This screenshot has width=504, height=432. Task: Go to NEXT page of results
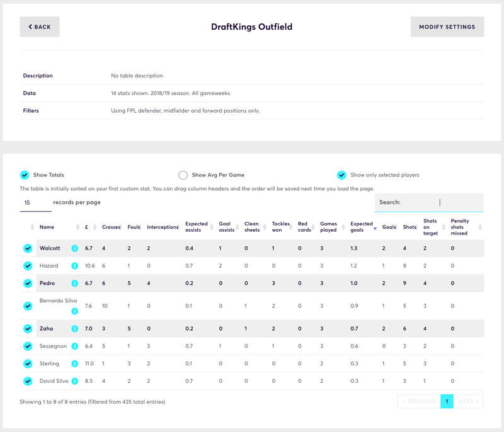[x=468, y=402]
